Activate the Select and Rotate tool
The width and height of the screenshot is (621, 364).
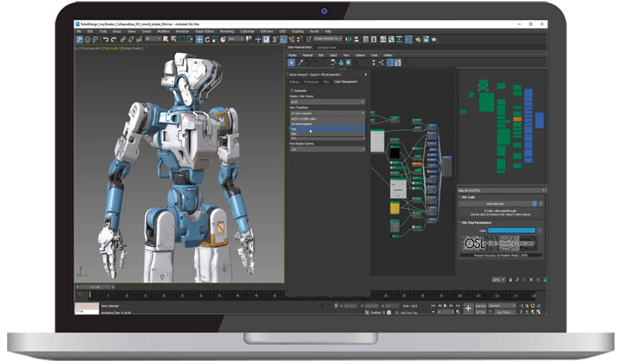[207, 40]
